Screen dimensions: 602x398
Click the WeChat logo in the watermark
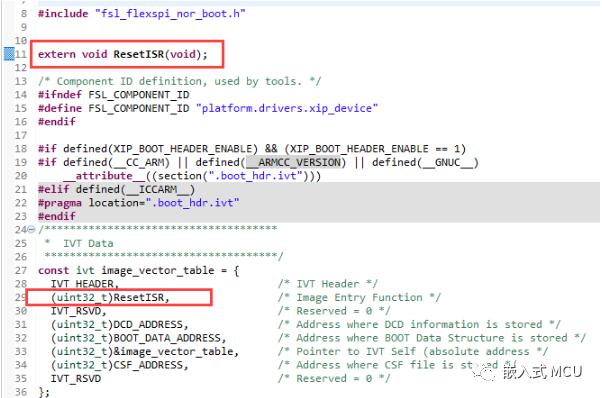(x=485, y=371)
